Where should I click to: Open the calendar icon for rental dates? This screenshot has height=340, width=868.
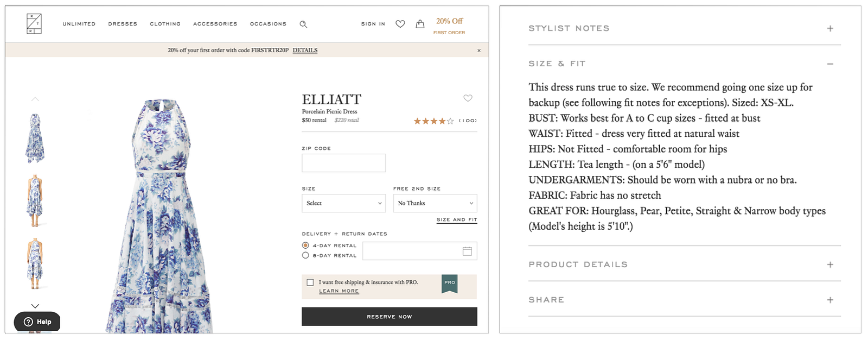coord(467,251)
